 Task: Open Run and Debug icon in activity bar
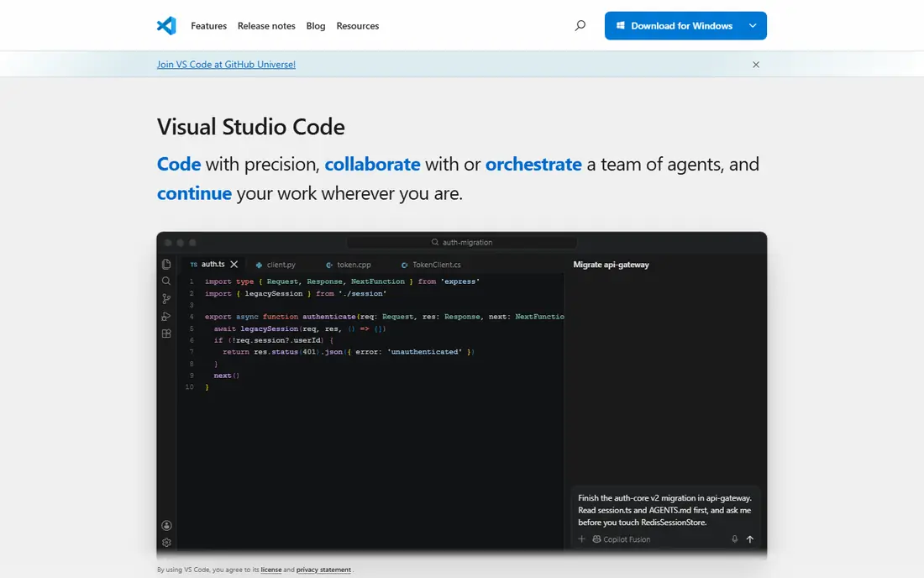tap(166, 317)
